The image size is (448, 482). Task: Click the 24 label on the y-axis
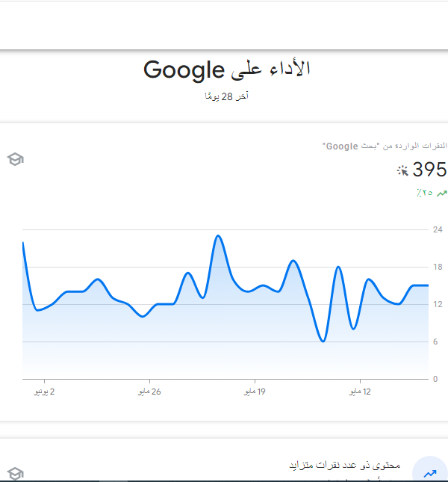[x=438, y=229]
